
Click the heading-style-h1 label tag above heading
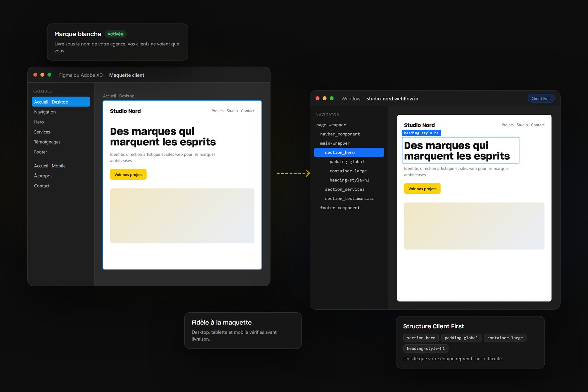pyautogui.click(x=421, y=133)
